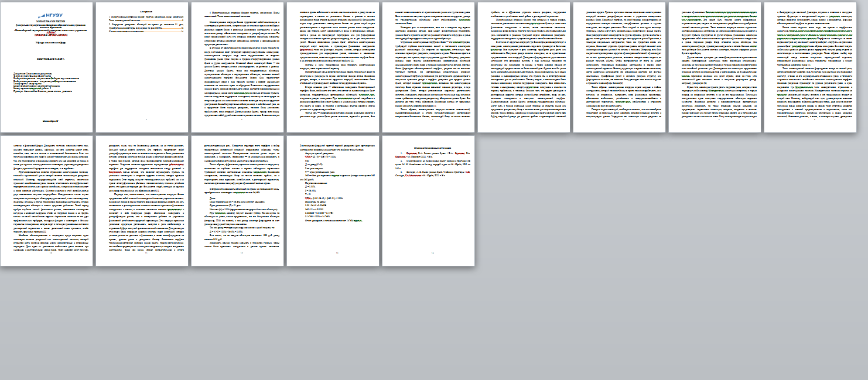This screenshot has height=380, width=868.
Task: Select page three, first full text page
Action: (237, 67)
